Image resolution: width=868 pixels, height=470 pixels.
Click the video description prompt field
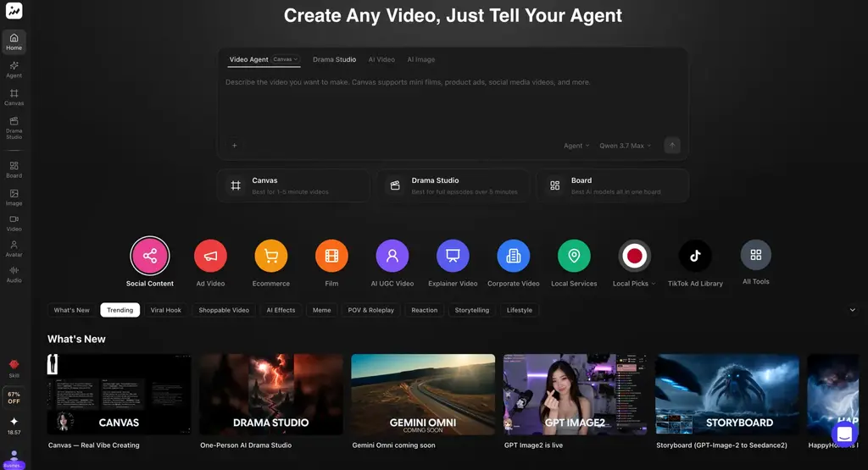click(x=453, y=105)
